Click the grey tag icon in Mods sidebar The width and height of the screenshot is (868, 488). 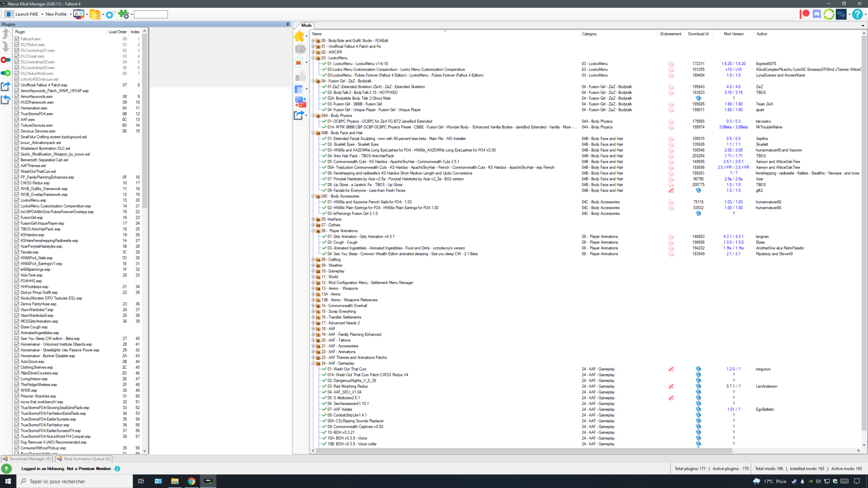click(300, 49)
